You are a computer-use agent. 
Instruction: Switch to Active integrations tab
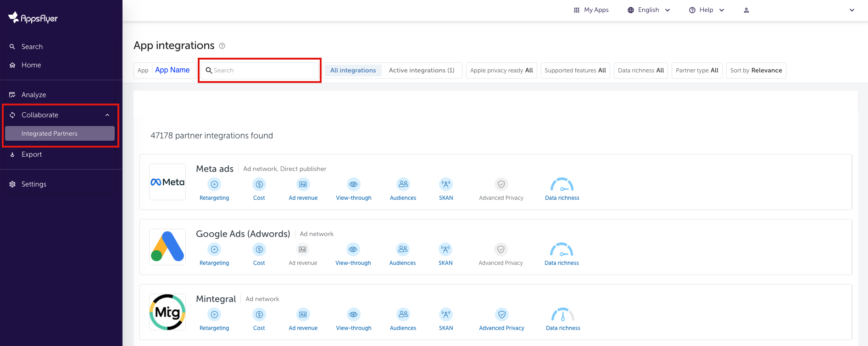pyautogui.click(x=422, y=70)
